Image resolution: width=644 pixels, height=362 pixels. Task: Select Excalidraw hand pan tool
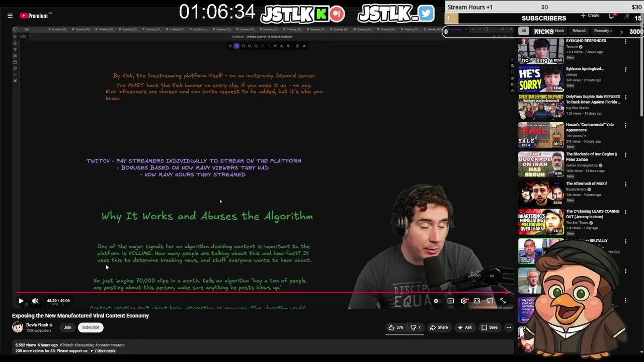230,46
